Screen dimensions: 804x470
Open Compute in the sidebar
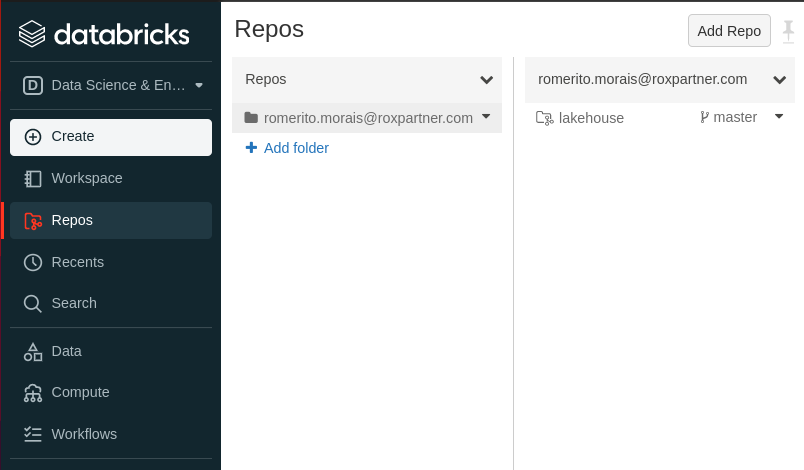tap(111, 393)
